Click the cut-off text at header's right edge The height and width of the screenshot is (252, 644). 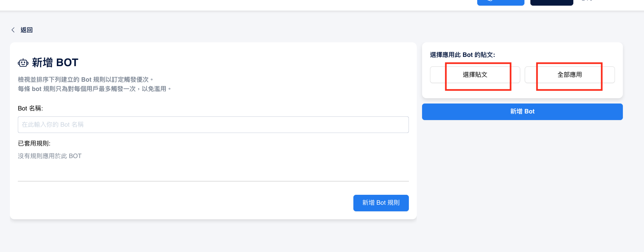pos(587,1)
